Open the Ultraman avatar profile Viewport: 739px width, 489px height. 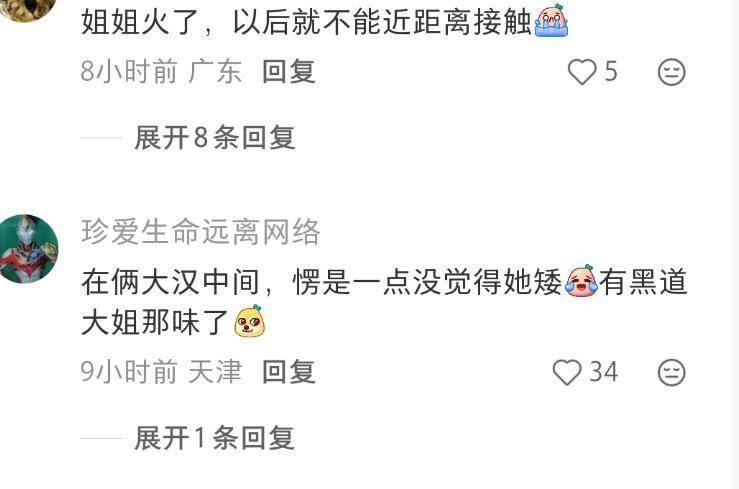[x=29, y=249]
